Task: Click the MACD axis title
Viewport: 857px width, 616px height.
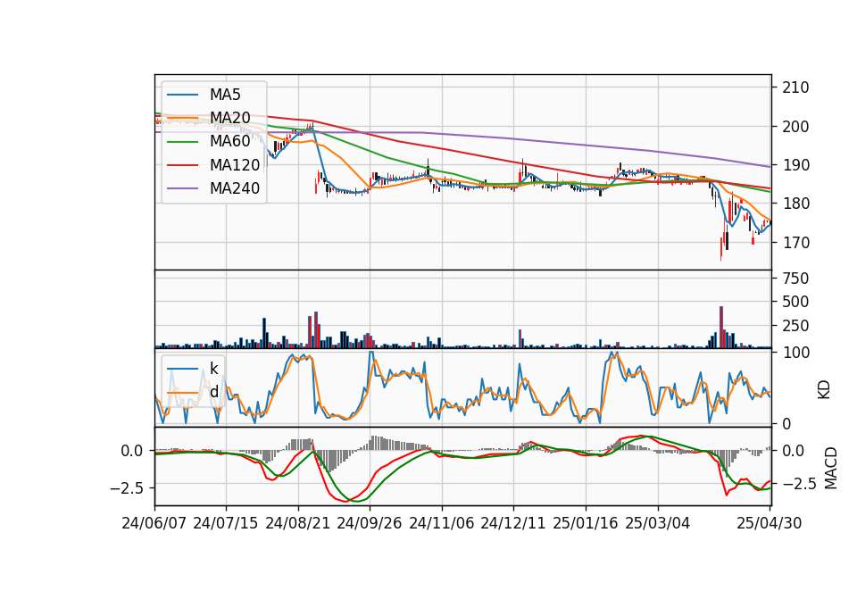Action: click(831, 468)
